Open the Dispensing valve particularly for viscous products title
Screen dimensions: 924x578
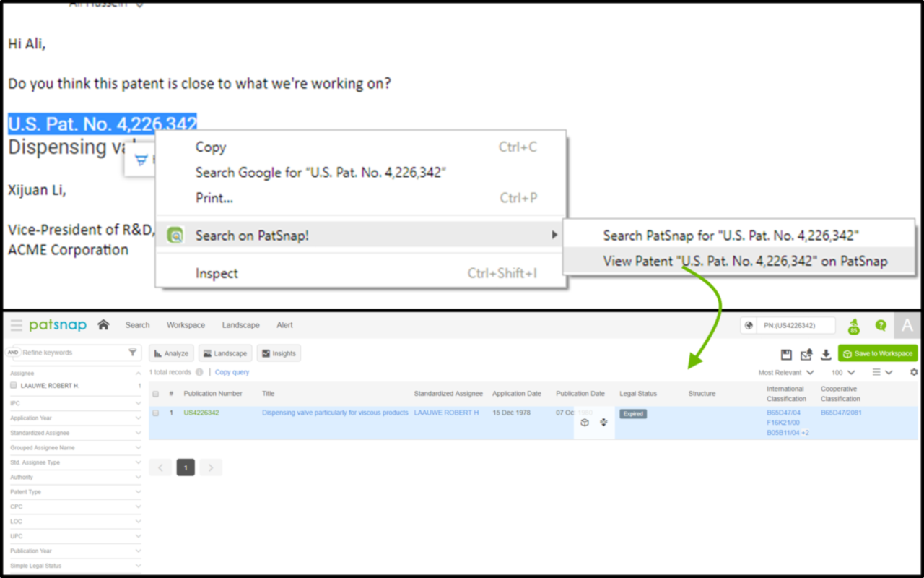coord(335,413)
